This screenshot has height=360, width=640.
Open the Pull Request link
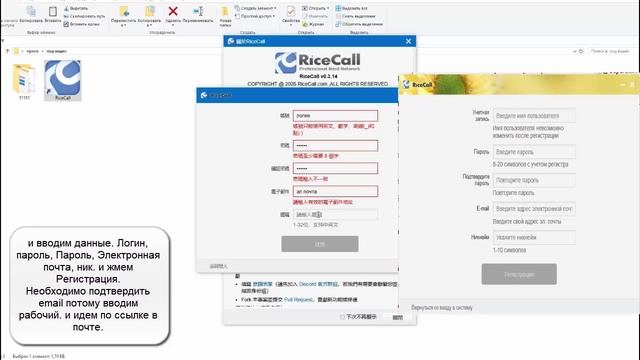[298, 300]
